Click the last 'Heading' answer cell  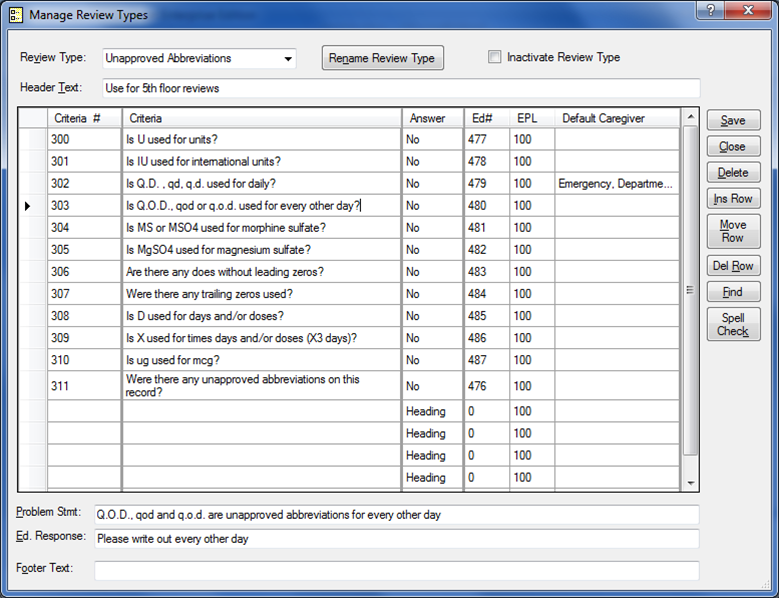[432, 477]
